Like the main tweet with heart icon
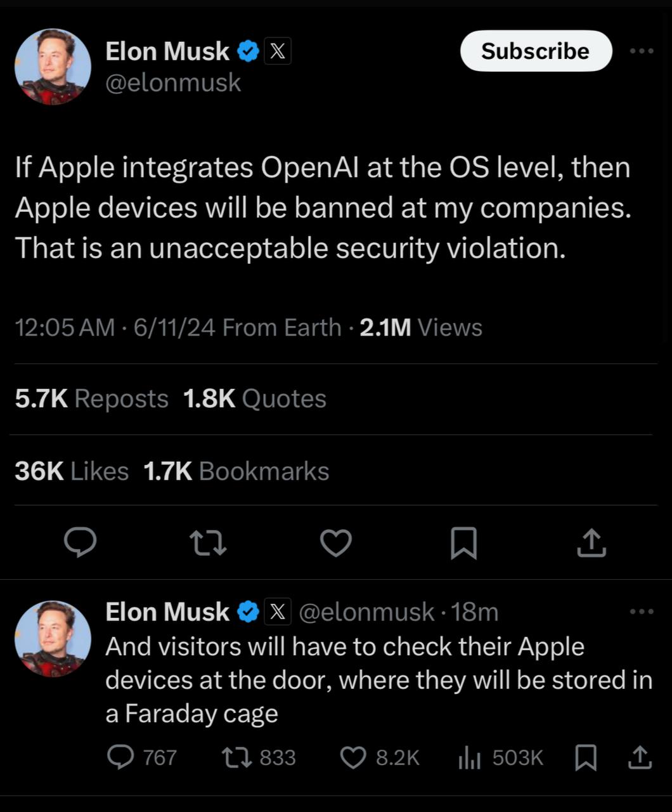Screen dimensions: 672x812 [335, 543]
